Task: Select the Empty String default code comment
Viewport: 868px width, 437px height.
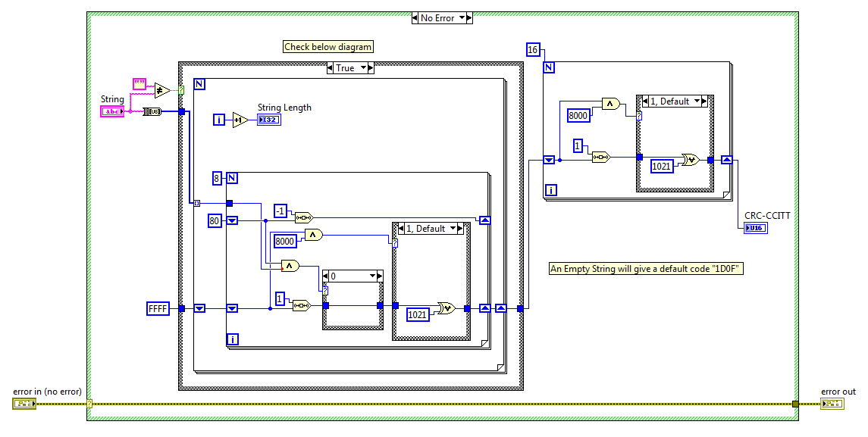Action: point(646,269)
